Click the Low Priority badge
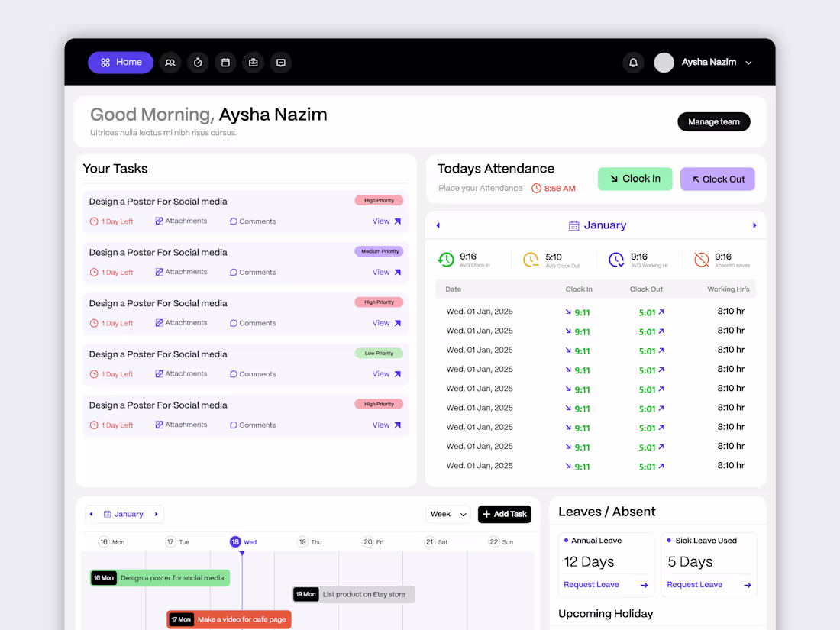 click(380, 353)
